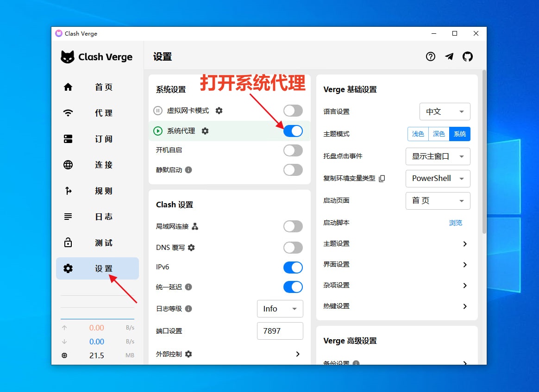Viewport: 539px width, 392px height.
Task: Open gear settings beside 系统代理
Action: coord(205,131)
